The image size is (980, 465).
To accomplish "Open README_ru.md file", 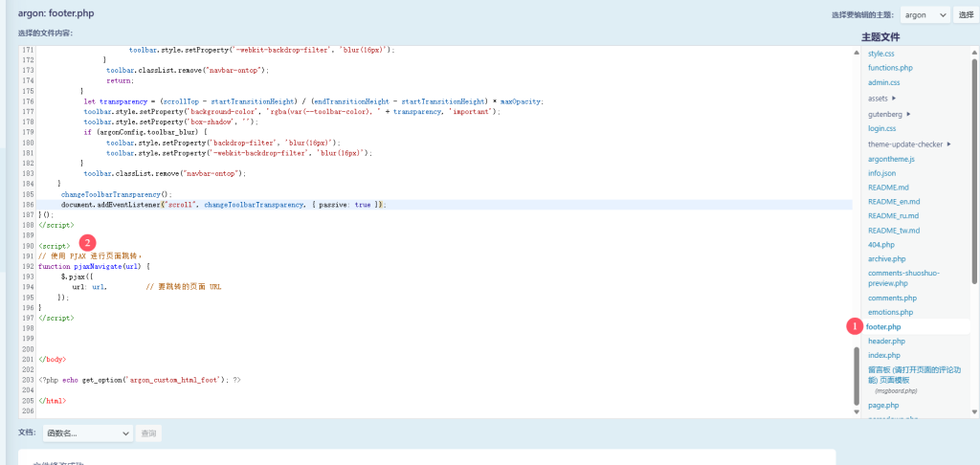I will coord(893,215).
